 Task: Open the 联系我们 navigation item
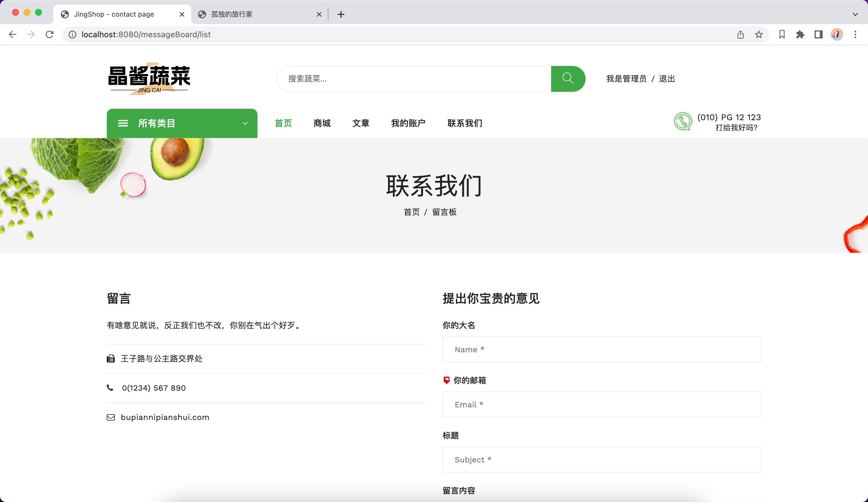pyautogui.click(x=464, y=123)
